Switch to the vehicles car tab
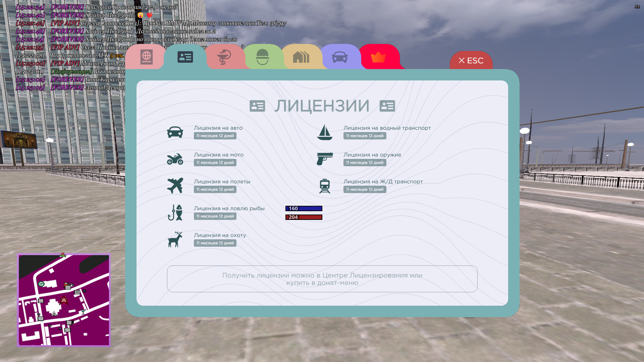Viewport: 644px width, 362px height. click(x=339, y=57)
